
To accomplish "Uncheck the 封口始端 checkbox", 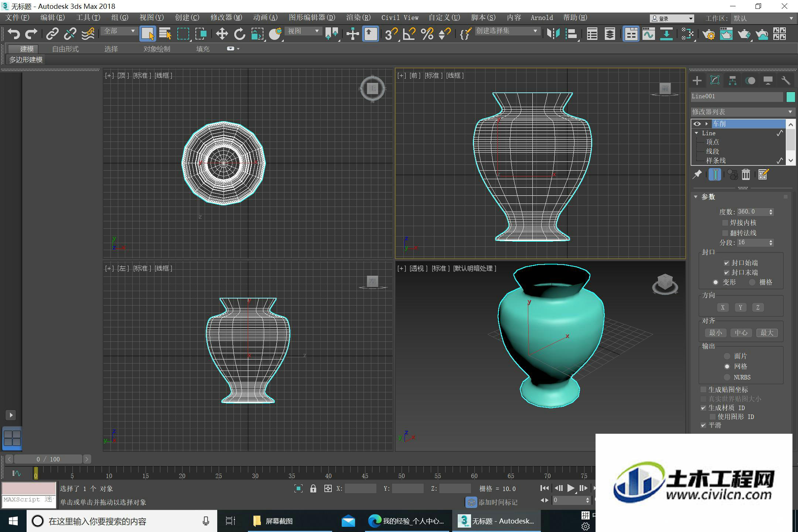I will (x=726, y=263).
